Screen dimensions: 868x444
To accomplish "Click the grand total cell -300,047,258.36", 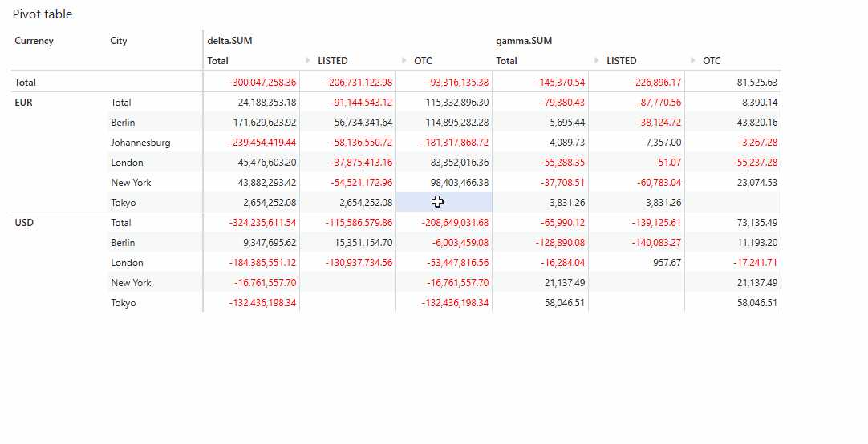I will click(251, 83).
